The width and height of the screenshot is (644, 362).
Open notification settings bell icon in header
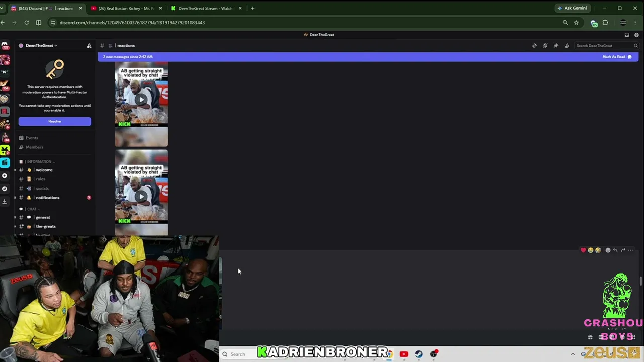545,46
